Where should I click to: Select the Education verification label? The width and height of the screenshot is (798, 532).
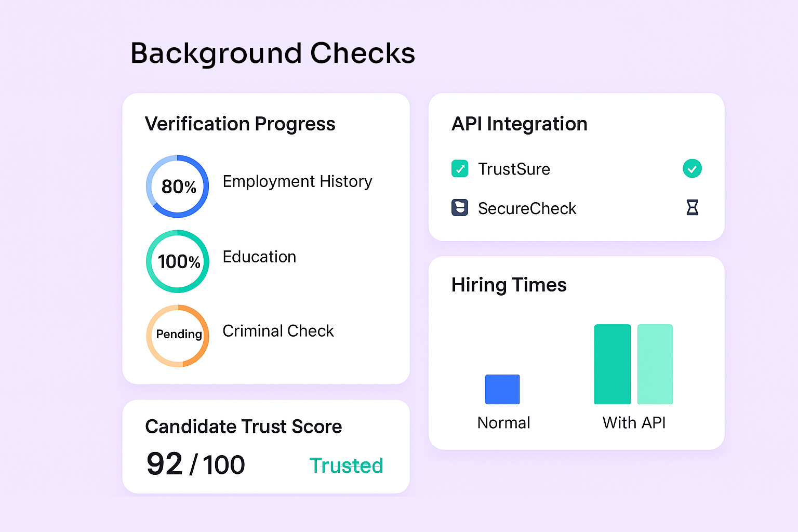pos(259,257)
